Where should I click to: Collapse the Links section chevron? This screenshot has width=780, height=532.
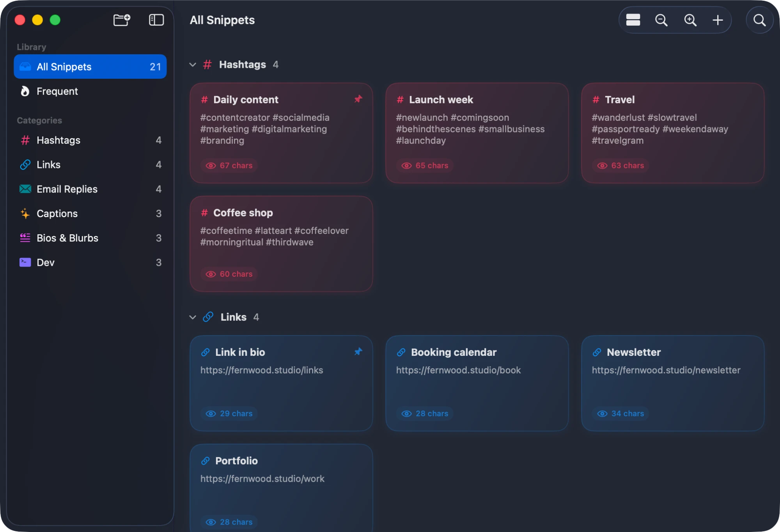[x=193, y=317]
